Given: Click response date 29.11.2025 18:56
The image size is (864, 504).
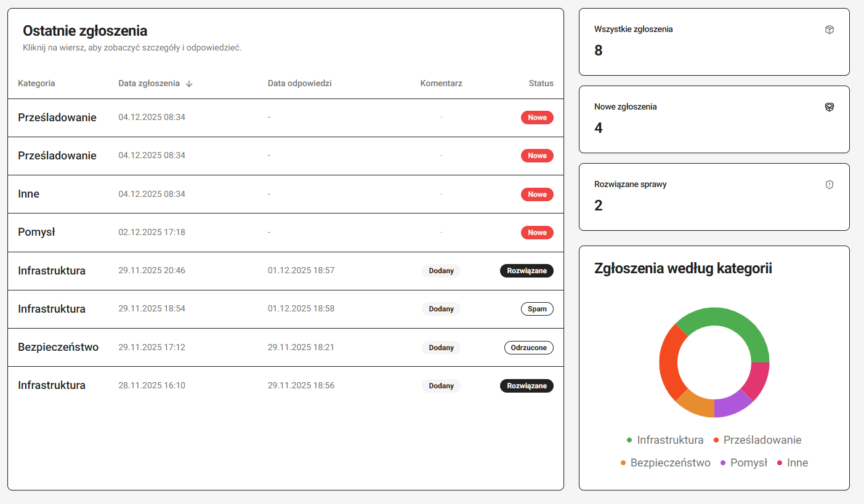Looking at the screenshot, I should [301, 386].
